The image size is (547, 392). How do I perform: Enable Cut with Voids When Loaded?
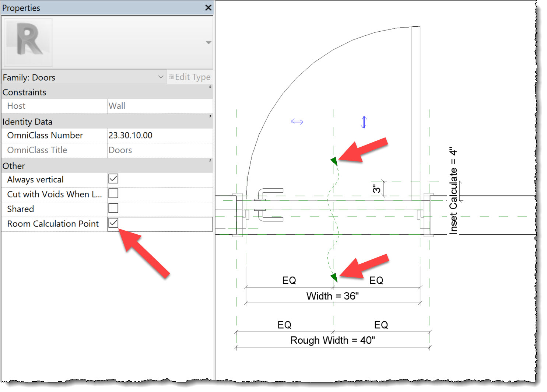click(113, 193)
